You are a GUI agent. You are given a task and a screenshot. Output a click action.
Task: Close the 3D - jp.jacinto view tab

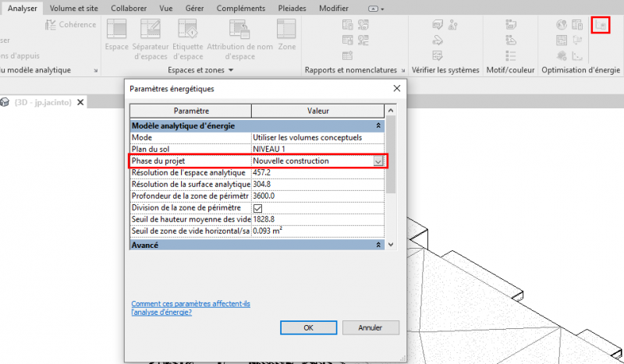pyautogui.click(x=80, y=102)
